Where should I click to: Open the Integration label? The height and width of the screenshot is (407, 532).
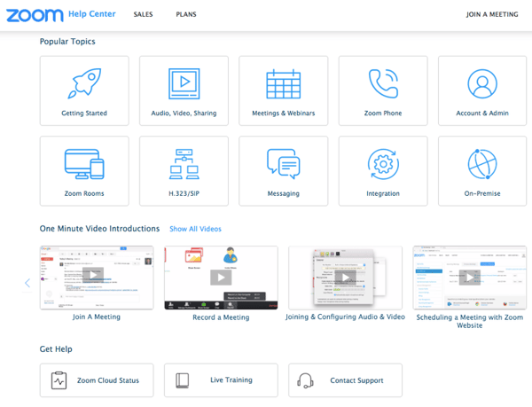[383, 193]
